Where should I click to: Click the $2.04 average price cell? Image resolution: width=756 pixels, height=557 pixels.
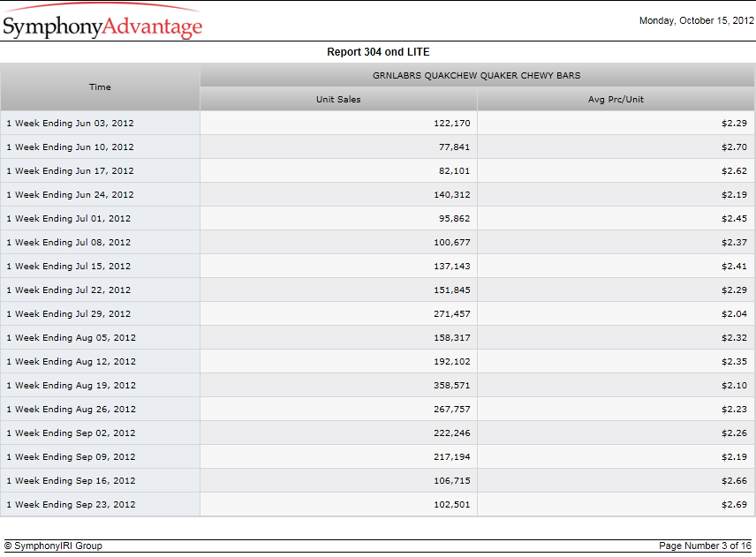616,313
